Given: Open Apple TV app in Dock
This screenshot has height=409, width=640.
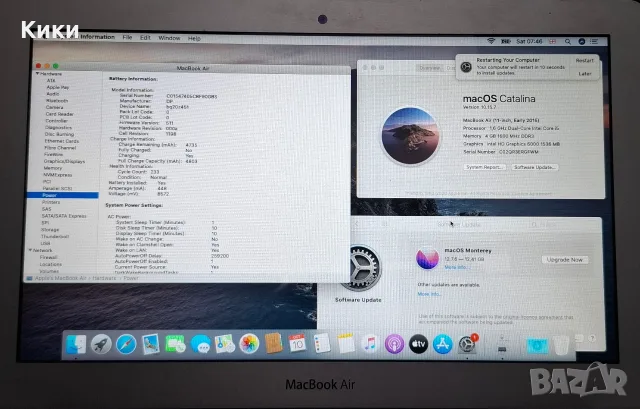Looking at the screenshot, I should click(x=418, y=344).
